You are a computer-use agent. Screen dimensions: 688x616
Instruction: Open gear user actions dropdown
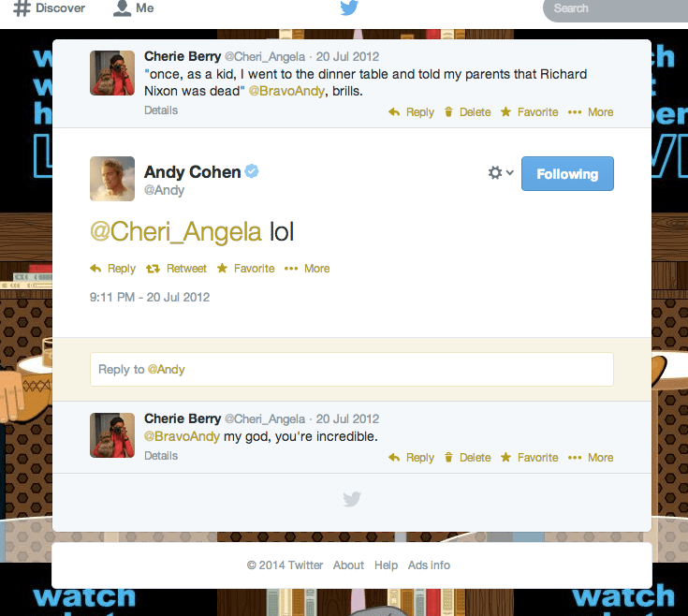[x=501, y=173]
